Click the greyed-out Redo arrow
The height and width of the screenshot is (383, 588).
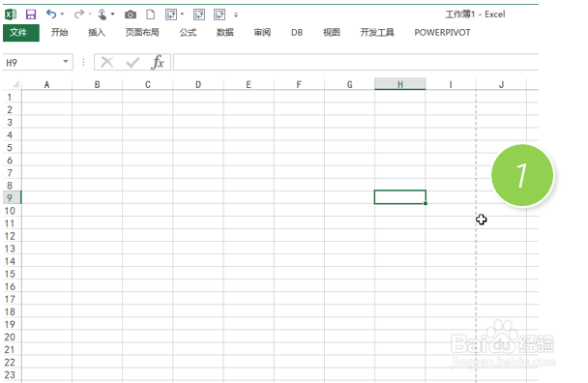[x=78, y=15]
